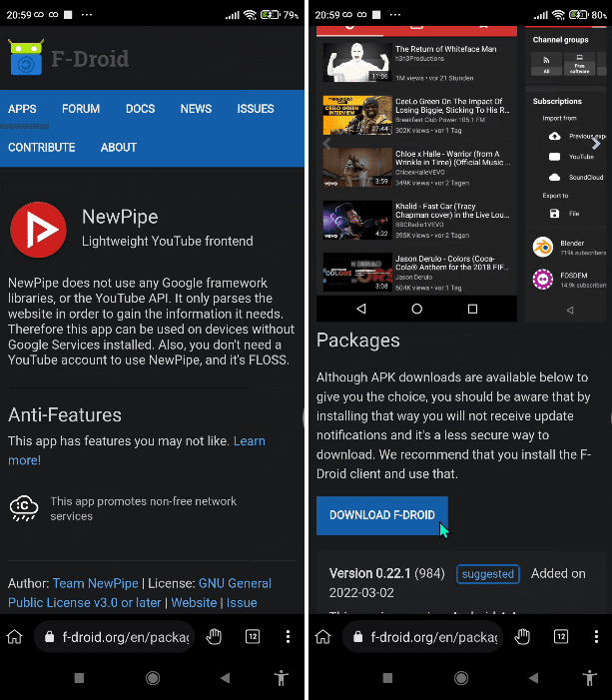Tap the home icon in right browser bar
Screen dimensions: 612x700
pos(322,637)
